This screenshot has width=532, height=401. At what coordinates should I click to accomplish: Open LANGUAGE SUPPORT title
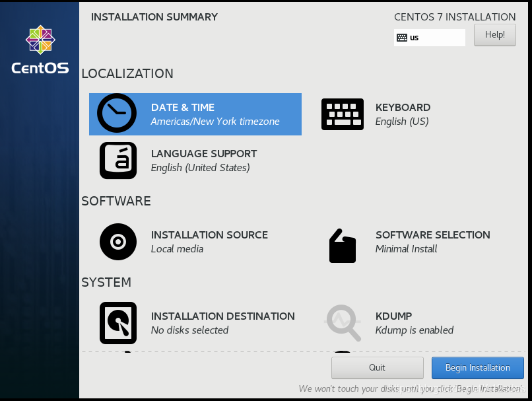(x=204, y=154)
